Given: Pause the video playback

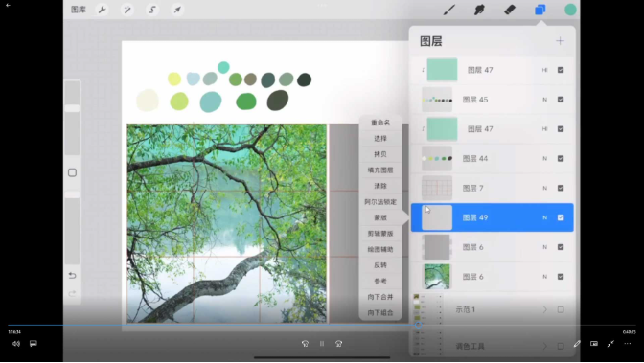Looking at the screenshot, I should point(322,344).
